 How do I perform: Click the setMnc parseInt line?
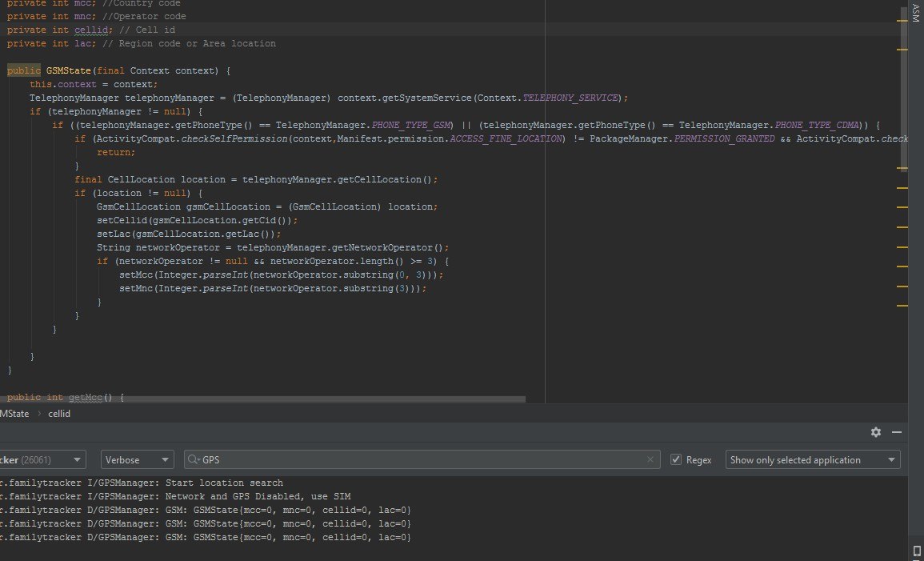tap(273, 288)
